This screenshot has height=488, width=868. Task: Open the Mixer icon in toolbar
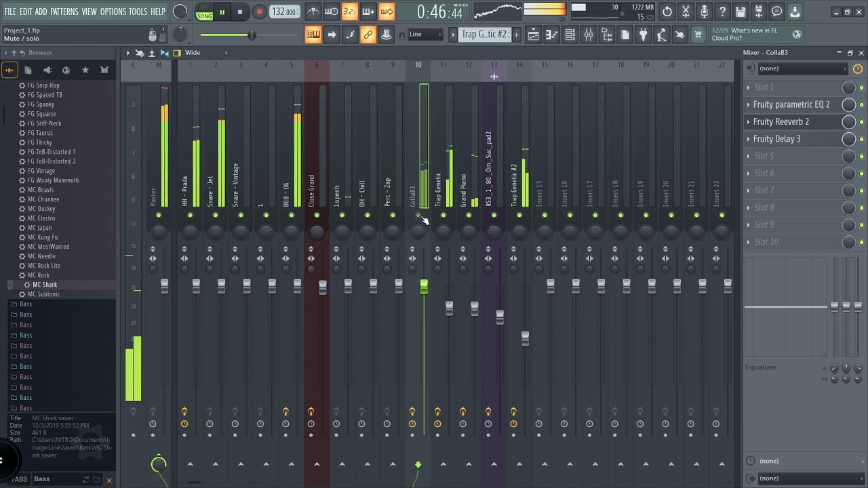[589, 35]
